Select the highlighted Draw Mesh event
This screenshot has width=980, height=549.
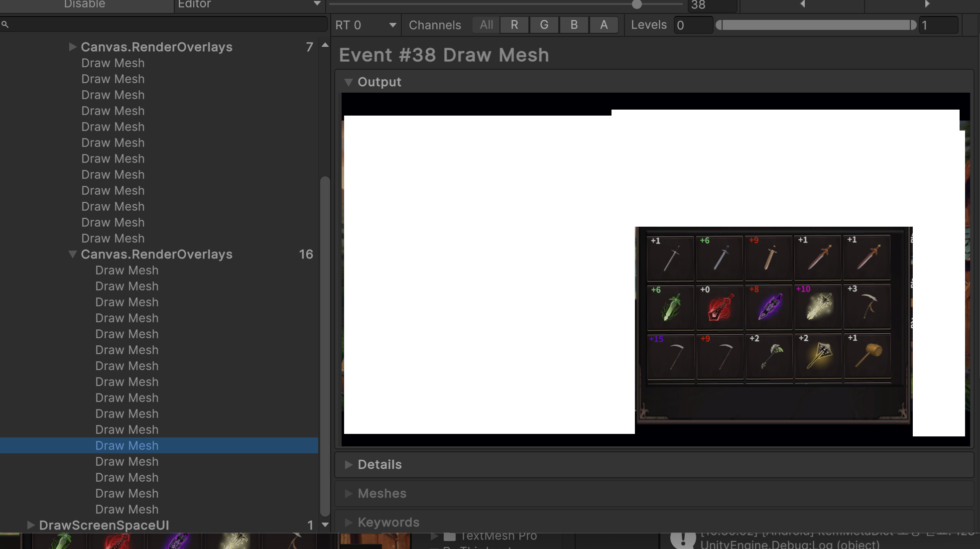[126, 445]
